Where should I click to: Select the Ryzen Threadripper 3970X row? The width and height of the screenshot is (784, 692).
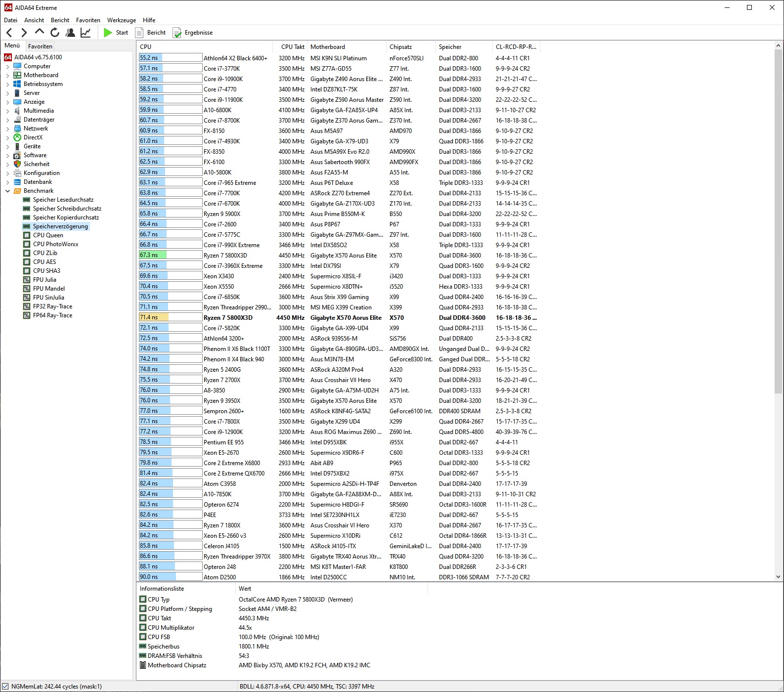coord(338,556)
